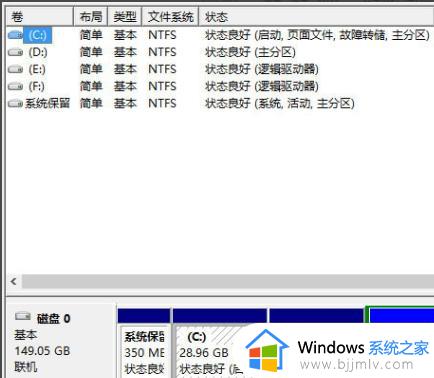This screenshot has height=378, width=434.
Task: Select the (C:) drive icon
Action: pos(15,35)
